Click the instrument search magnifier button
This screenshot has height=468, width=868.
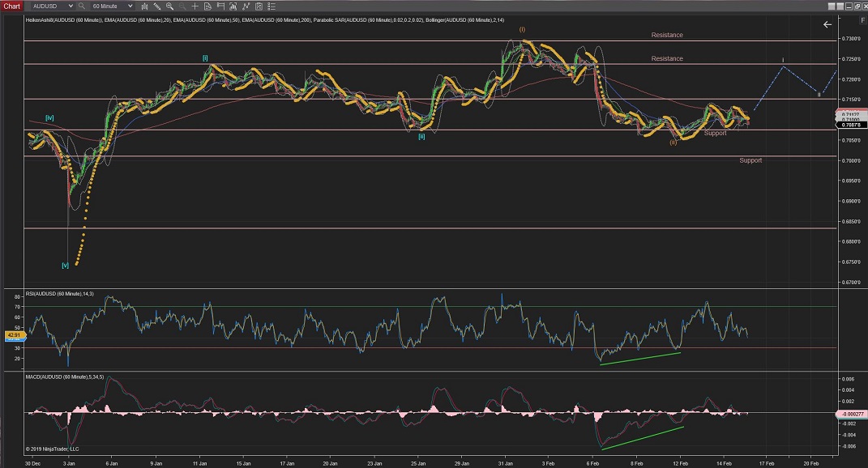point(82,6)
